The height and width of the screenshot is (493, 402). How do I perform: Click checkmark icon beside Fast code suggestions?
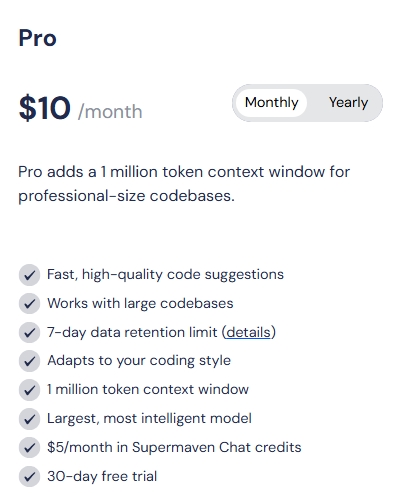tap(29, 275)
